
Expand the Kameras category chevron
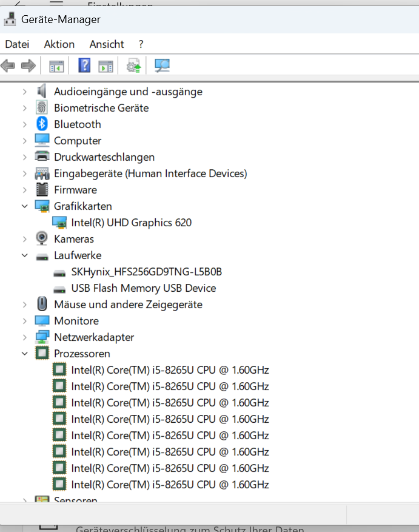coord(24,239)
